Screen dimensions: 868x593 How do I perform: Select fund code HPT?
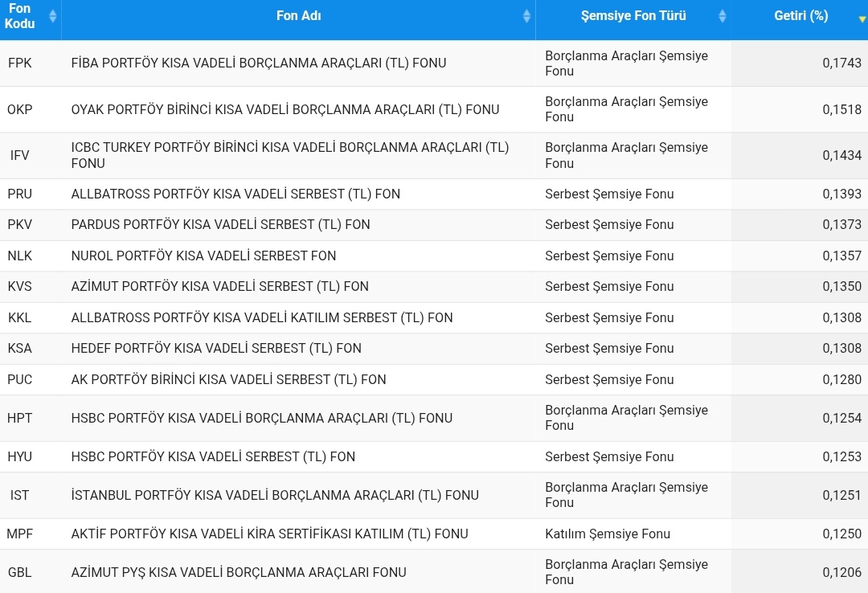point(20,418)
